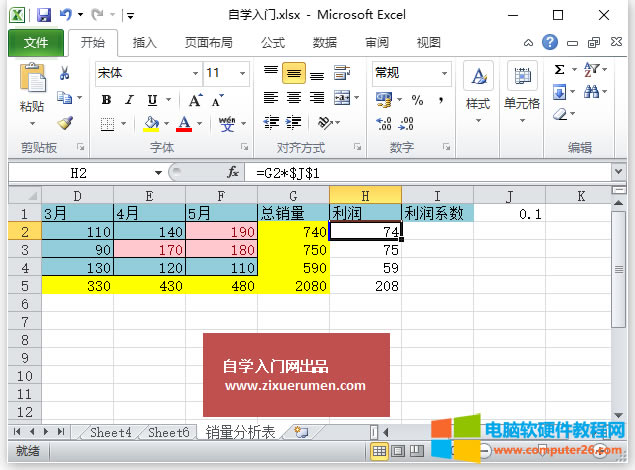Click in the formula bar input
Screen dimensions: 635x470
pyautogui.click(x=428, y=173)
